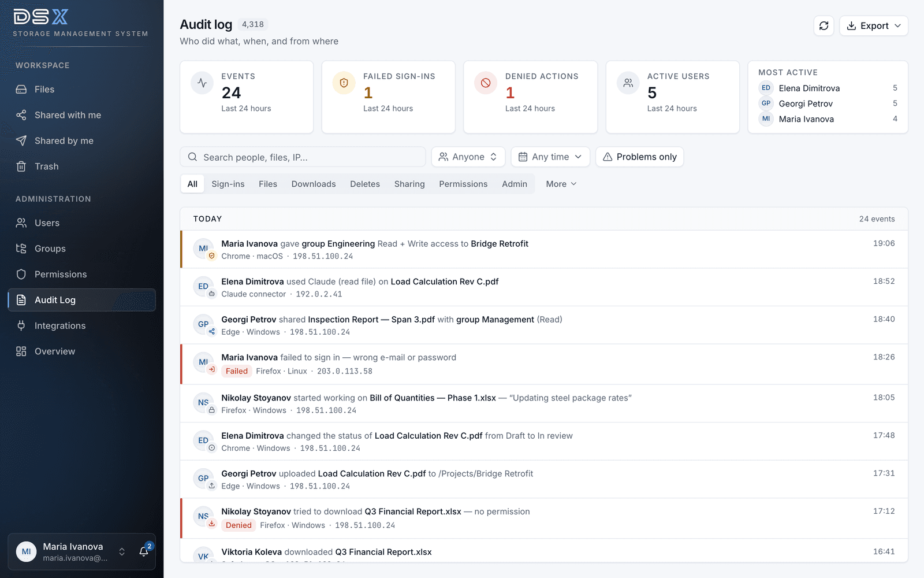924x578 pixels.
Task: Switch to the Sign-ins tab
Action: tap(228, 184)
